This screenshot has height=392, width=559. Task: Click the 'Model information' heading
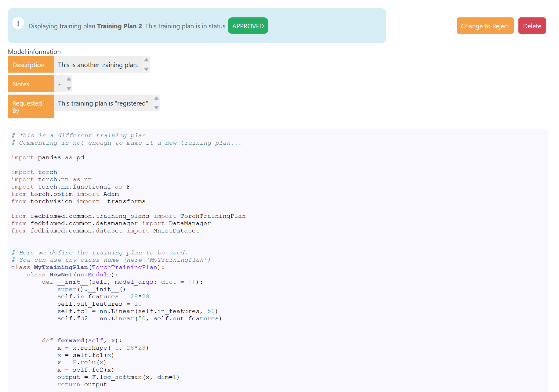(x=34, y=52)
